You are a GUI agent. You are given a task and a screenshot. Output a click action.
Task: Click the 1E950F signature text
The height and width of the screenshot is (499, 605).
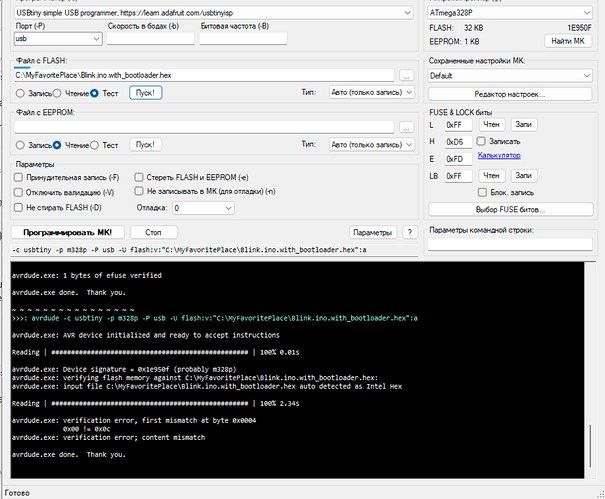coord(579,28)
